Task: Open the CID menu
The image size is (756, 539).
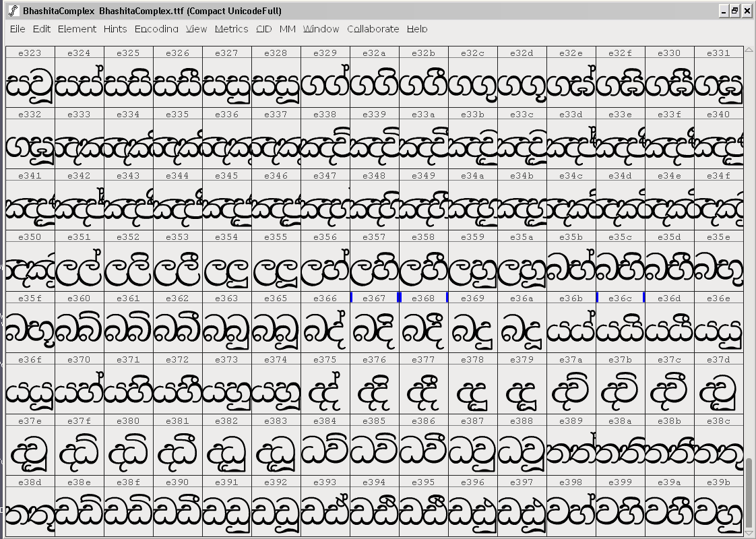Action: (x=263, y=29)
